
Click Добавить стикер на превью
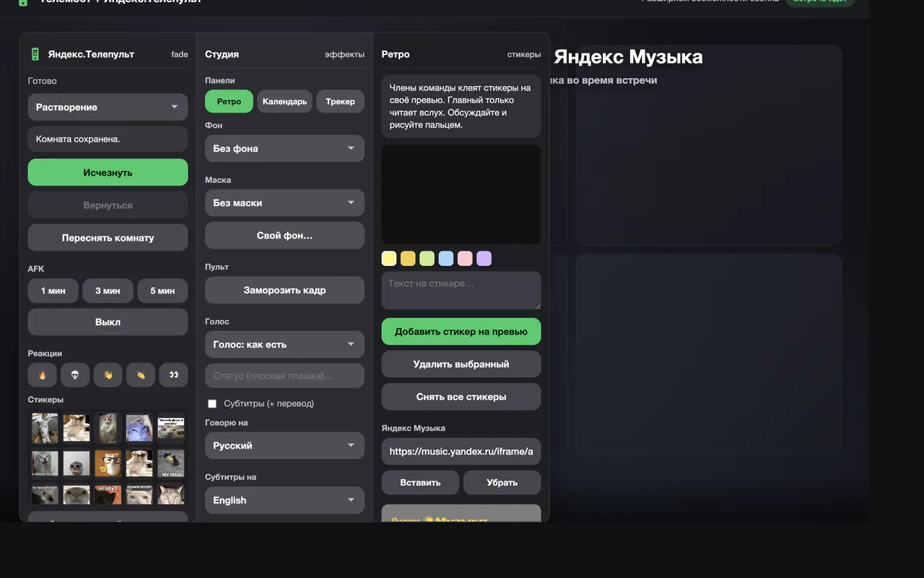click(461, 332)
